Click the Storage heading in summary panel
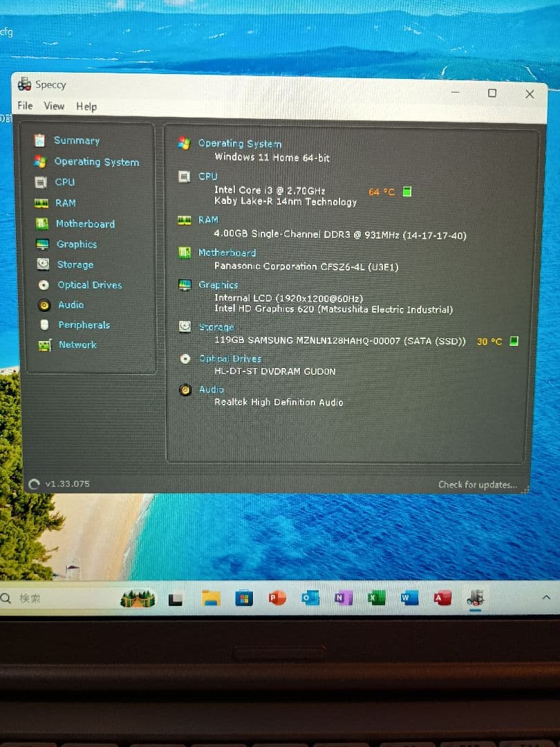560x747 pixels. click(216, 327)
